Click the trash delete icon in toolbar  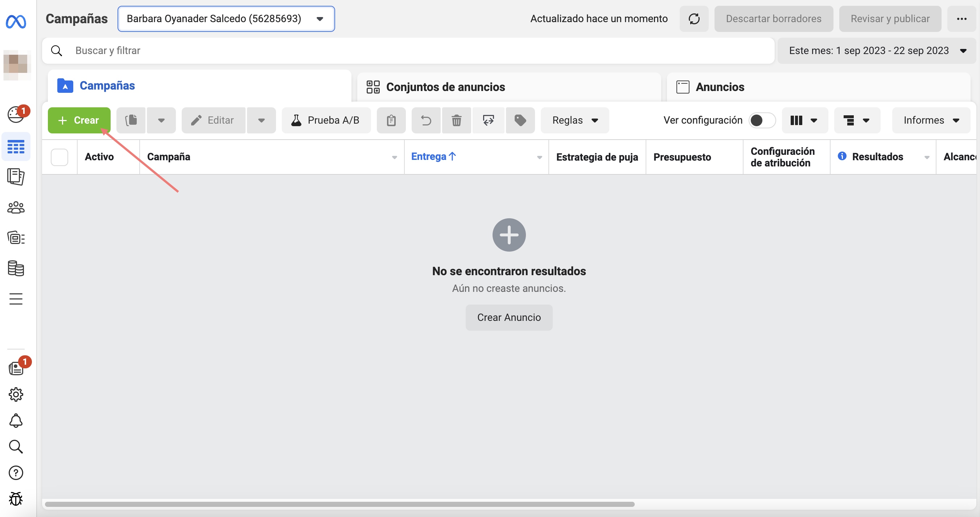456,120
